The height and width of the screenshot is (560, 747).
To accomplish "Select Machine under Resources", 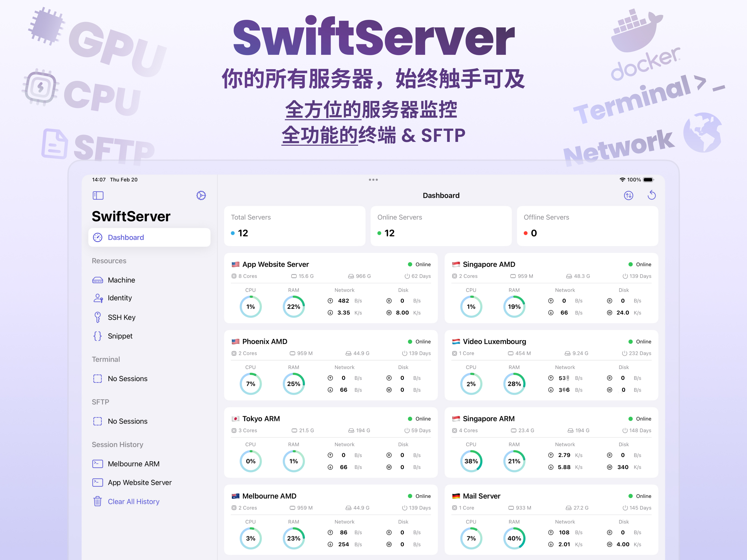I will coord(121,280).
